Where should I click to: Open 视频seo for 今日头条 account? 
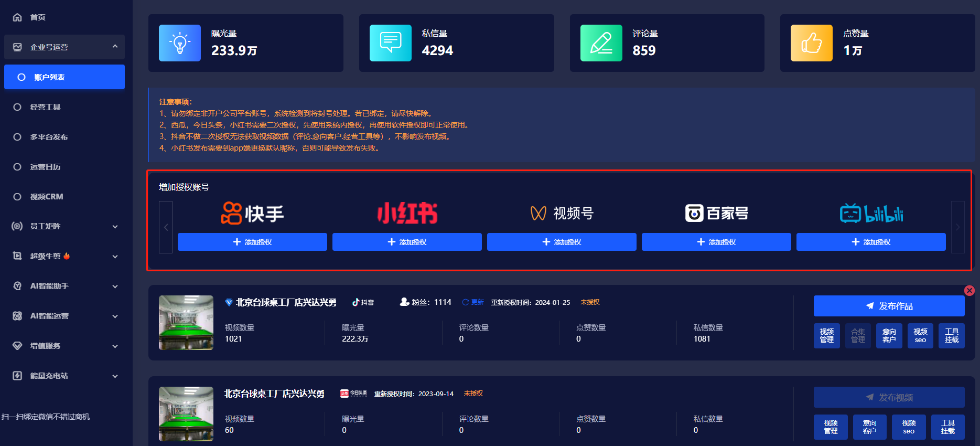(909, 427)
